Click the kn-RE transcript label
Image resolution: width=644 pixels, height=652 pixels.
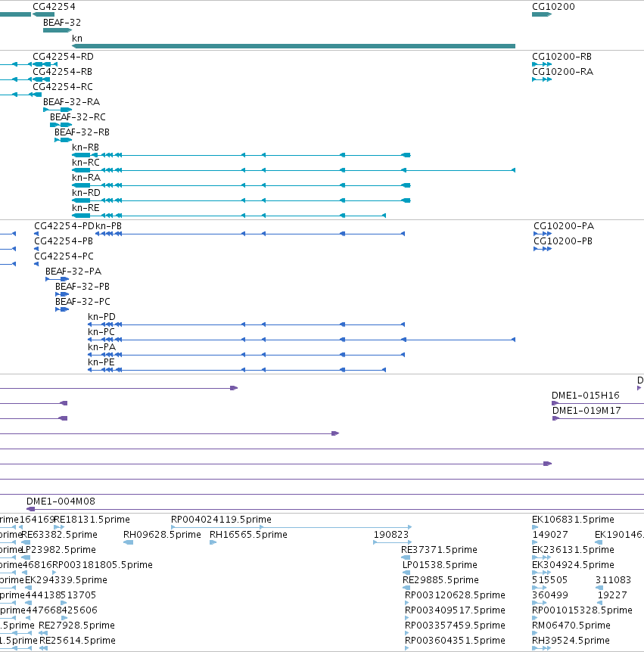86,207
